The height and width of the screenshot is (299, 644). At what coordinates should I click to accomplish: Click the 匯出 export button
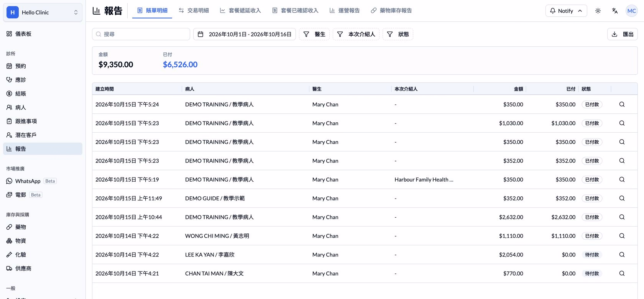coord(623,34)
